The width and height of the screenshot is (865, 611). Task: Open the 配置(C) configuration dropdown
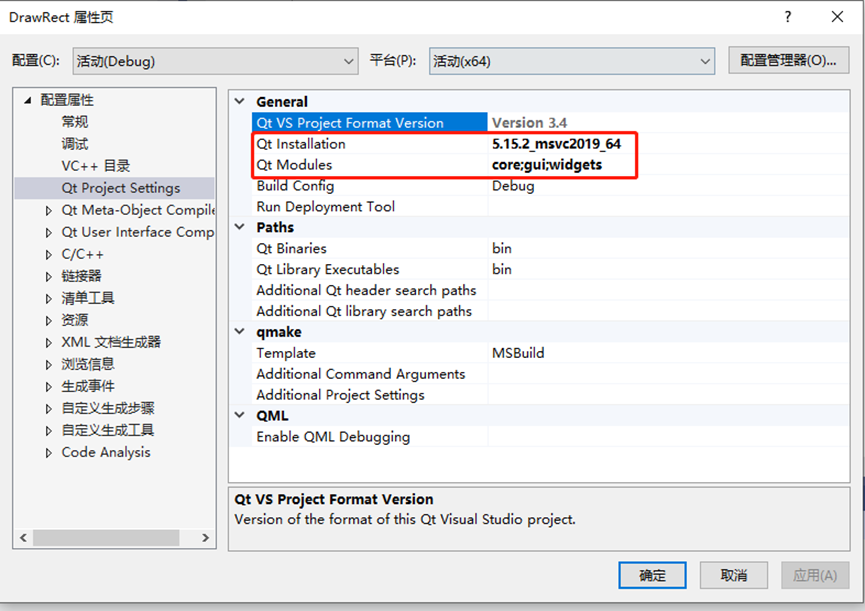pyautogui.click(x=347, y=60)
